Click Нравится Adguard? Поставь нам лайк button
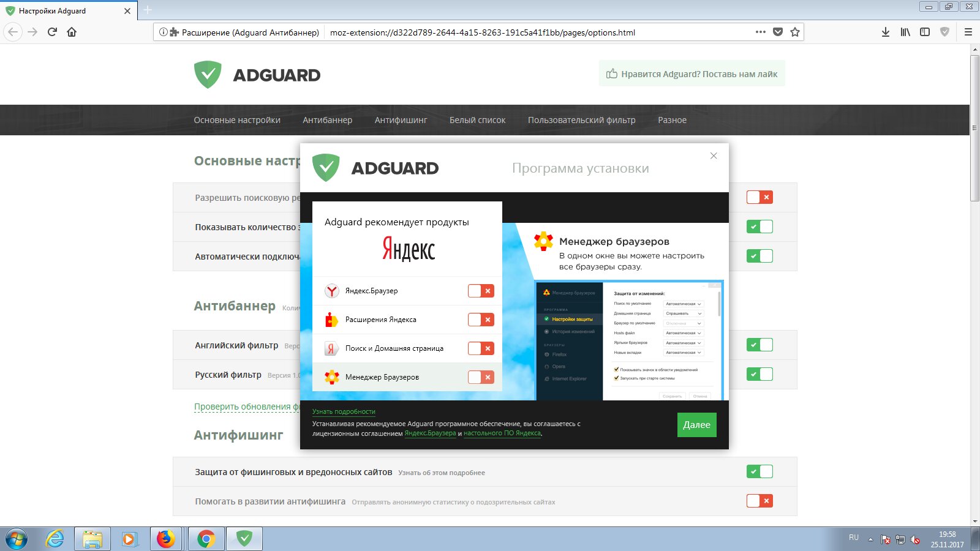 [x=692, y=73]
